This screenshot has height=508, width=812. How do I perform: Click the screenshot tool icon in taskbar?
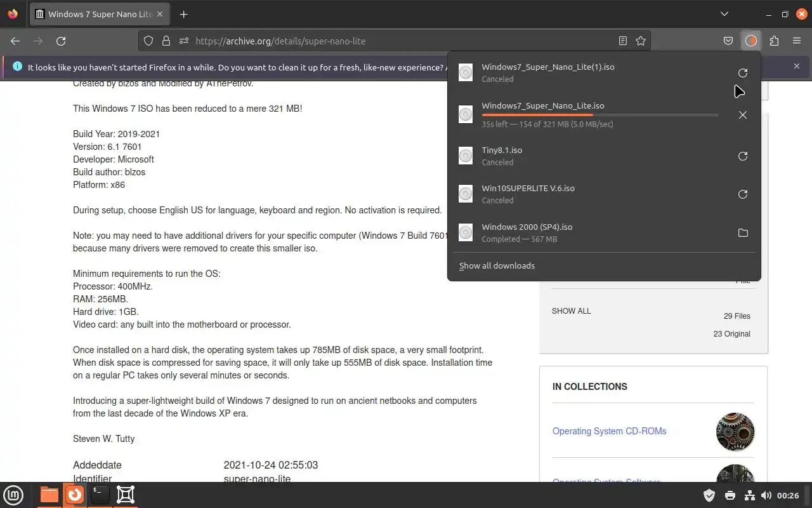click(x=126, y=495)
